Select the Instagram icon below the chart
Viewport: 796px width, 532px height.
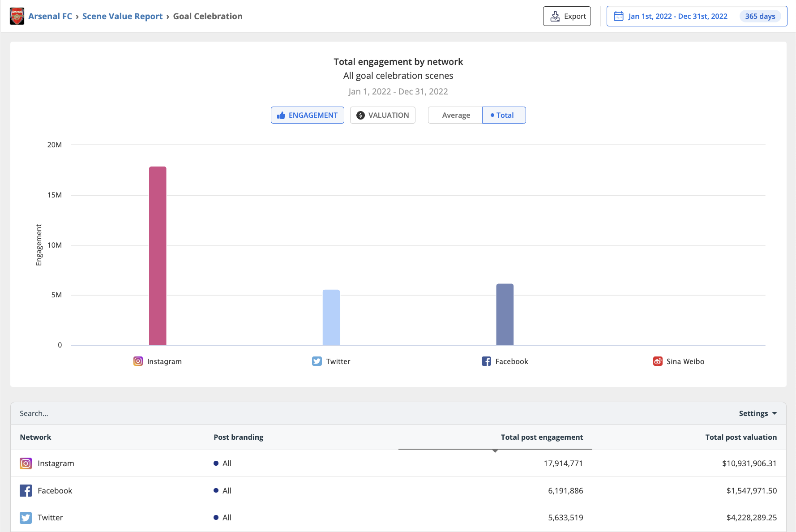pos(137,361)
